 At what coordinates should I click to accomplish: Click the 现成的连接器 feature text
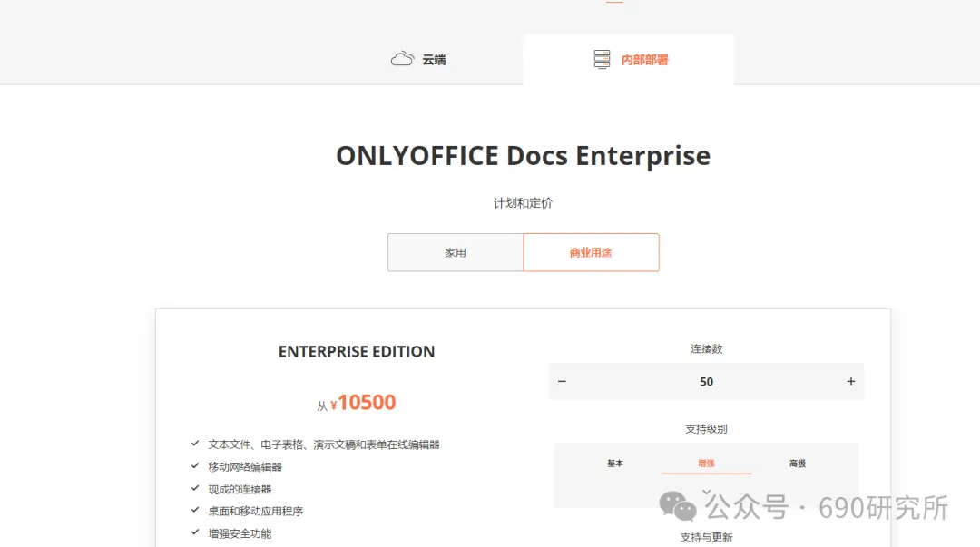(240, 490)
